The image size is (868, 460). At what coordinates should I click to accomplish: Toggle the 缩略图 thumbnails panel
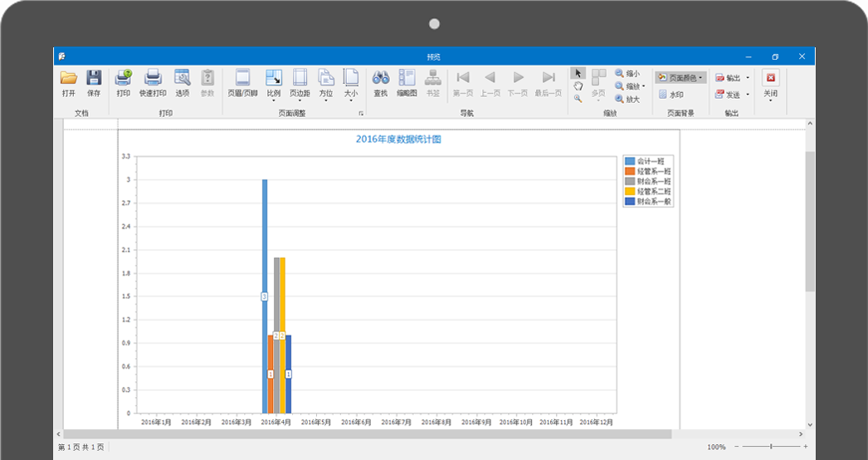coord(407,83)
